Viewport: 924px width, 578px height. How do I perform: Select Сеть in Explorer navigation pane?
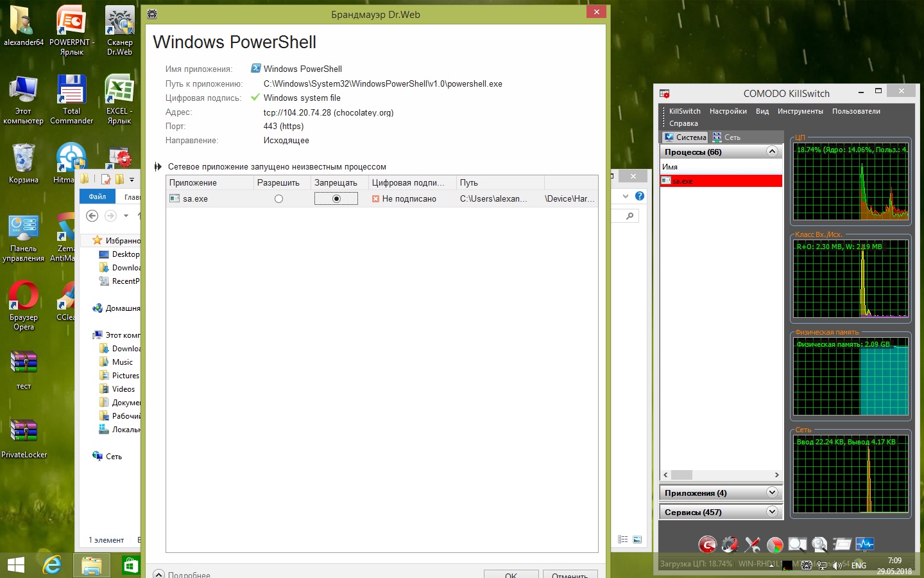pyautogui.click(x=107, y=457)
